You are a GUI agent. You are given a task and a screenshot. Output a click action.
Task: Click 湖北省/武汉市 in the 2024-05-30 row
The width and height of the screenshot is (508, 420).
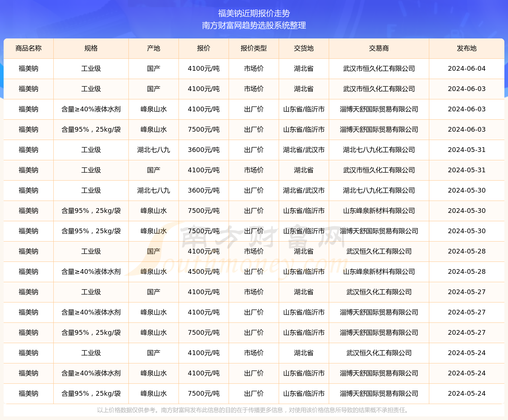tap(304, 190)
